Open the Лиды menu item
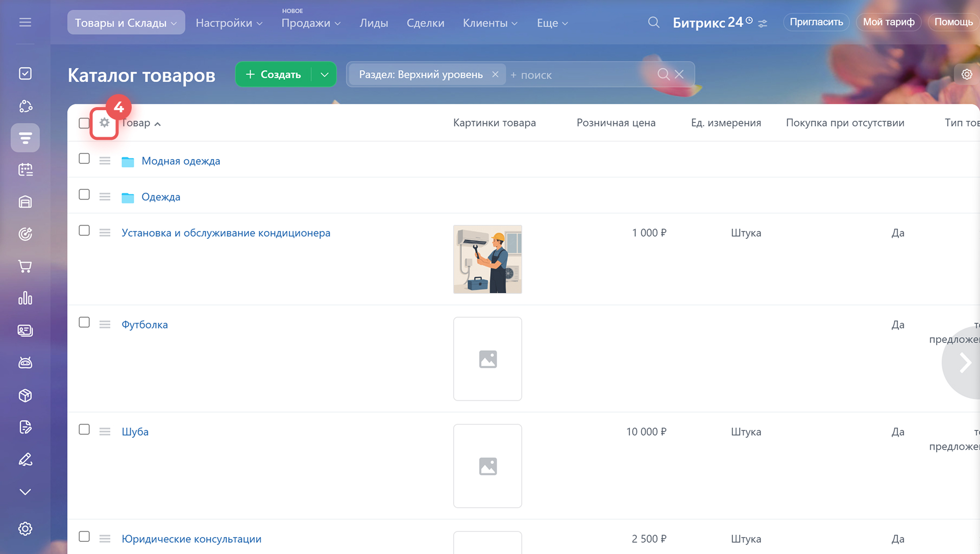 tap(374, 23)
